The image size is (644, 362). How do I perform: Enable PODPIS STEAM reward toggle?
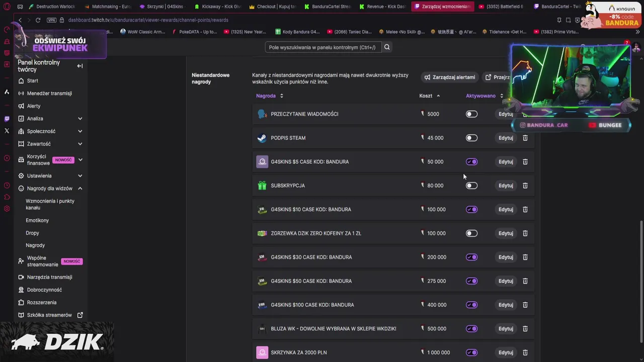(471, 138)
